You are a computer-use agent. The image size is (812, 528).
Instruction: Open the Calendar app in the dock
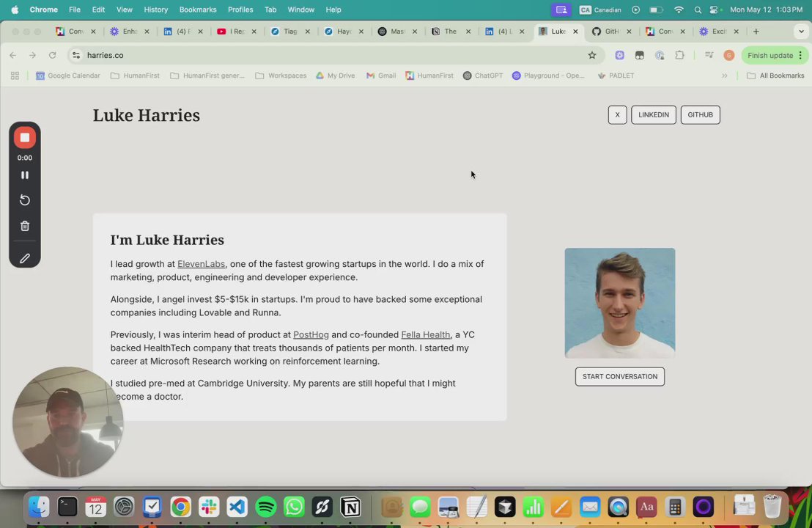[x=96, y=507]
